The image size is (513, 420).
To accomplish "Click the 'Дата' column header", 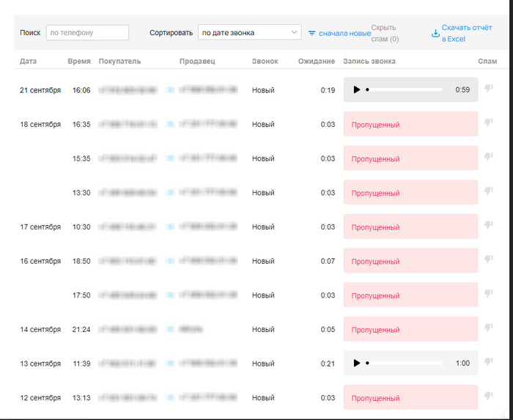I will point(28,61).
